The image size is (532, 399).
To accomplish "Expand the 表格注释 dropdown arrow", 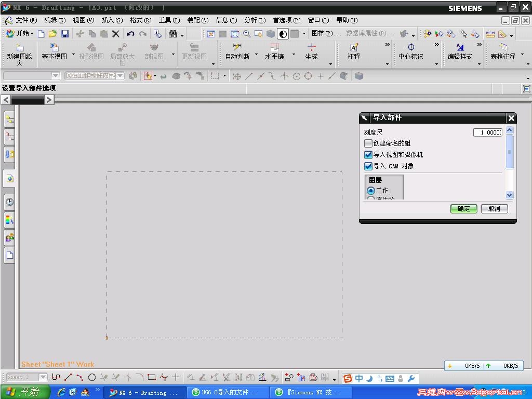I will coord(523,54).
